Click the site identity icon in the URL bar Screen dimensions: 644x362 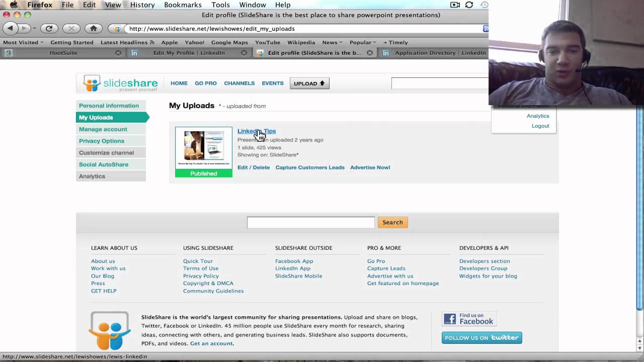coord(117,29)
